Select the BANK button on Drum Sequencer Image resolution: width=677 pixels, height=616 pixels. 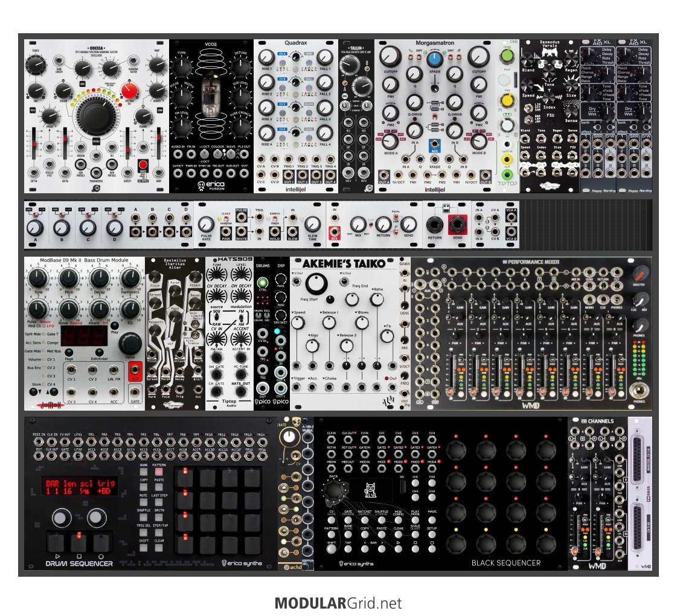[144, 472]
